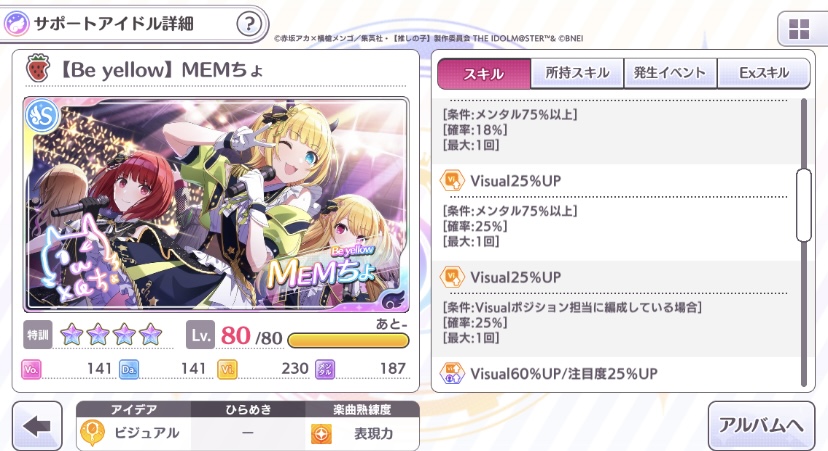
Task: Open the help question mark icon
Action: click(x=249, y=24)
